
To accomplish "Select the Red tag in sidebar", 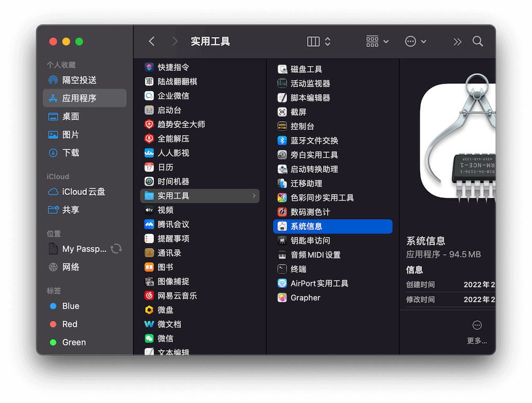I will click(x=70, y=324).
